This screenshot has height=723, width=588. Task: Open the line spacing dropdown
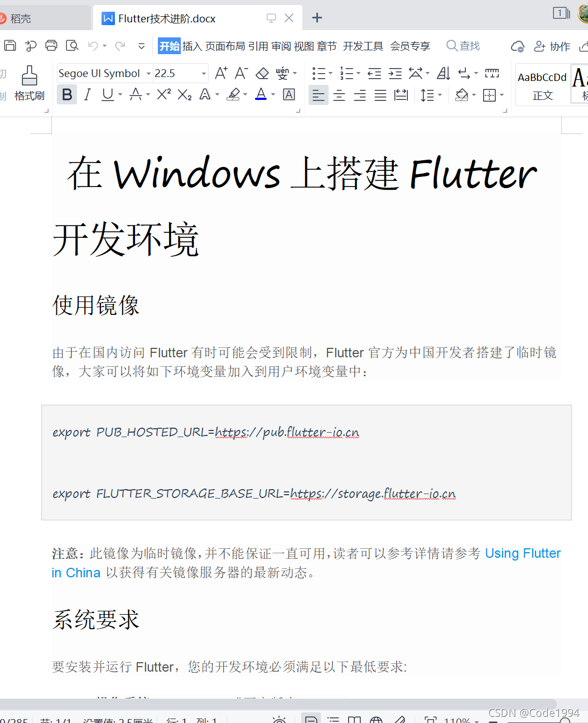pos(440,95)
